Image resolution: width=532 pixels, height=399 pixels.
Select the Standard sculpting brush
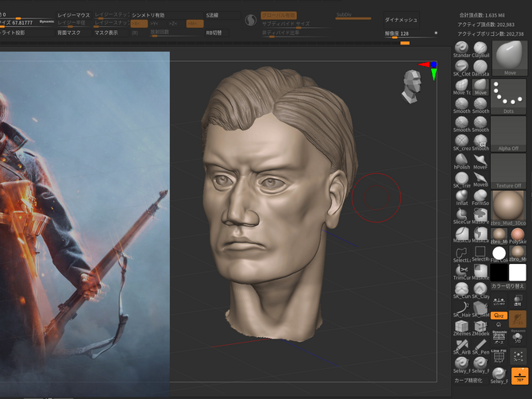(x=461, y=49)
